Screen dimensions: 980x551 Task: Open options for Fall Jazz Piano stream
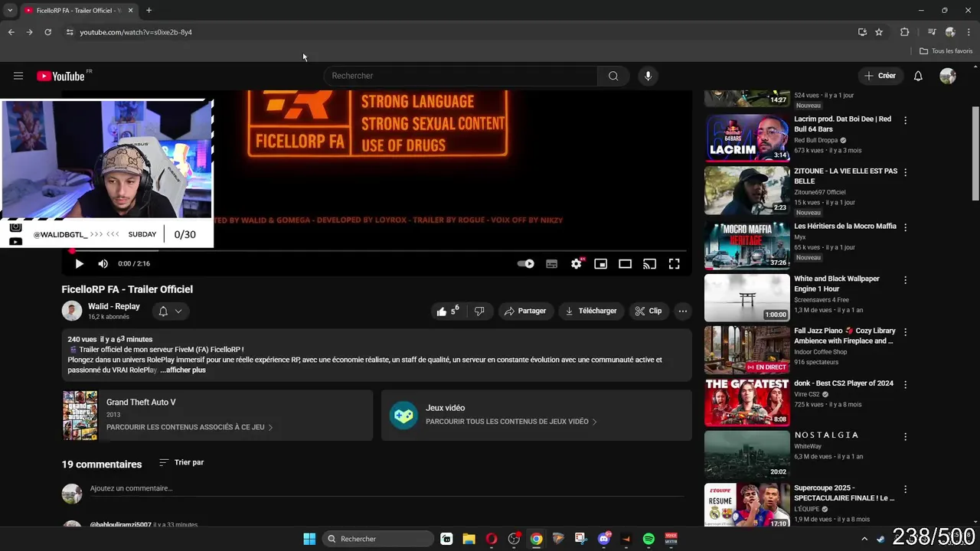tap(906, 332)
